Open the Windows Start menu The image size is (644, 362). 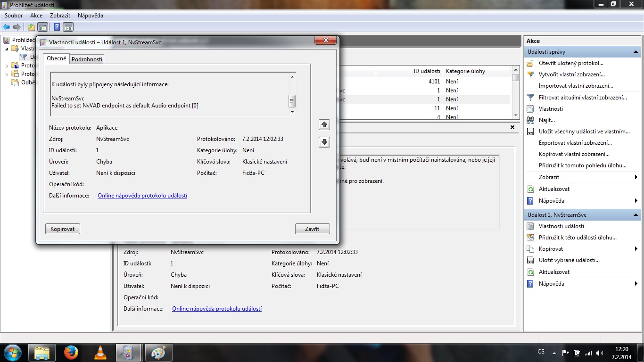(13, 352)
